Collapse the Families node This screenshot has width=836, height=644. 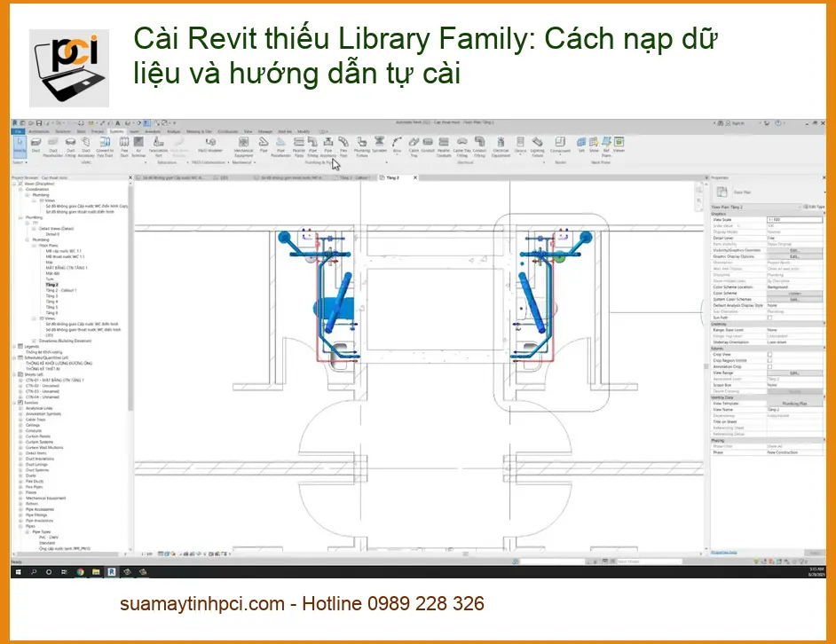point(15,403)
